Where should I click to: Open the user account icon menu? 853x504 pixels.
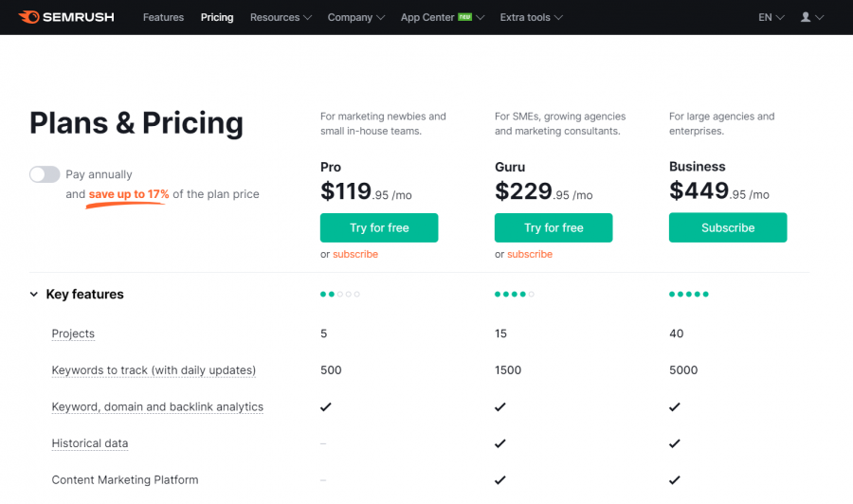coord(811,17)
